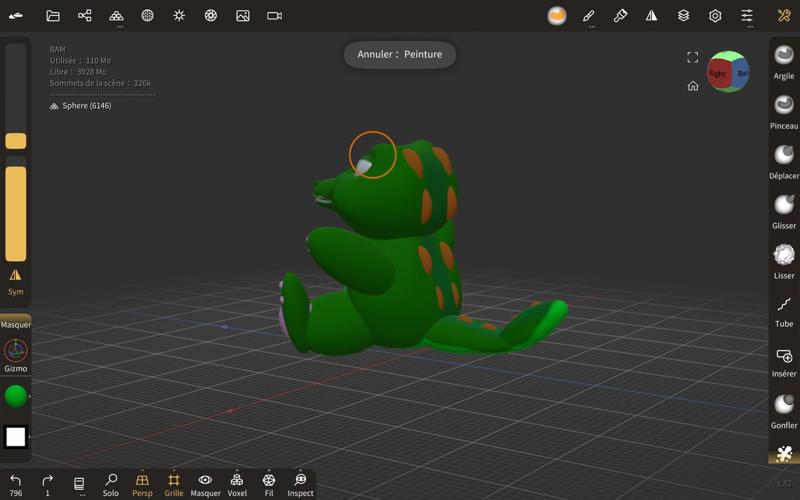The image size is (800, 500).
Task: Toggle Sym symmetry on left panel
Action: click(15, 282)
